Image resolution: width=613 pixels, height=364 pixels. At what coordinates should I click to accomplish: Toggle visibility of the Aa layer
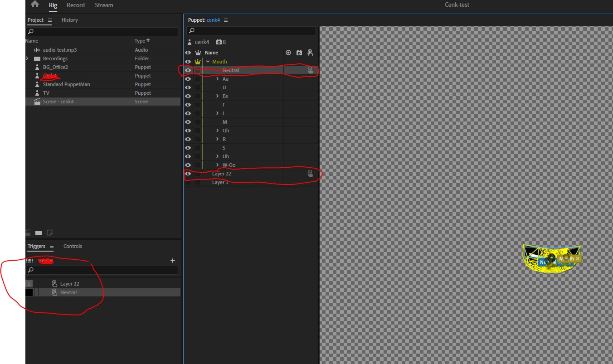[x=188, y=79]
